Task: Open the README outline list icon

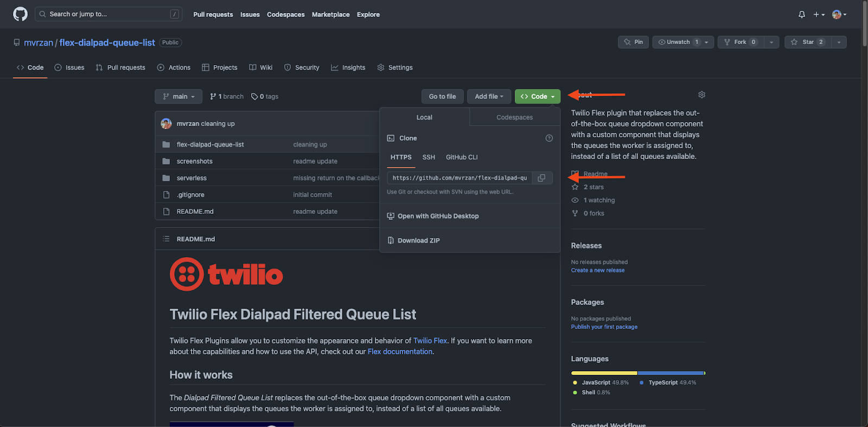Action: pos(166,239)
